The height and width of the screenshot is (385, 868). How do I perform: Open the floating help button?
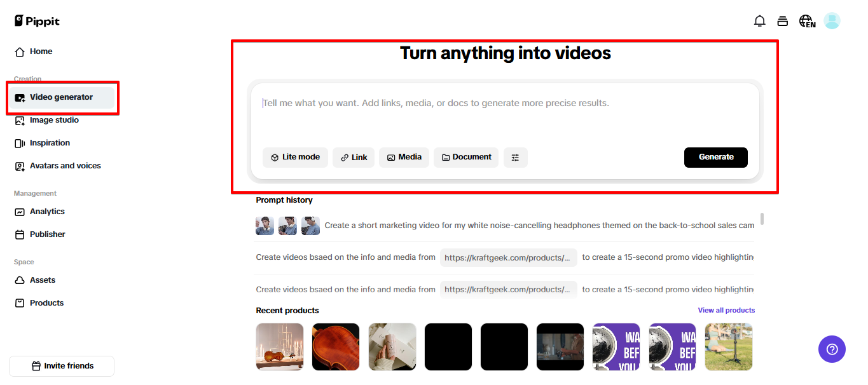pos(832,349)
